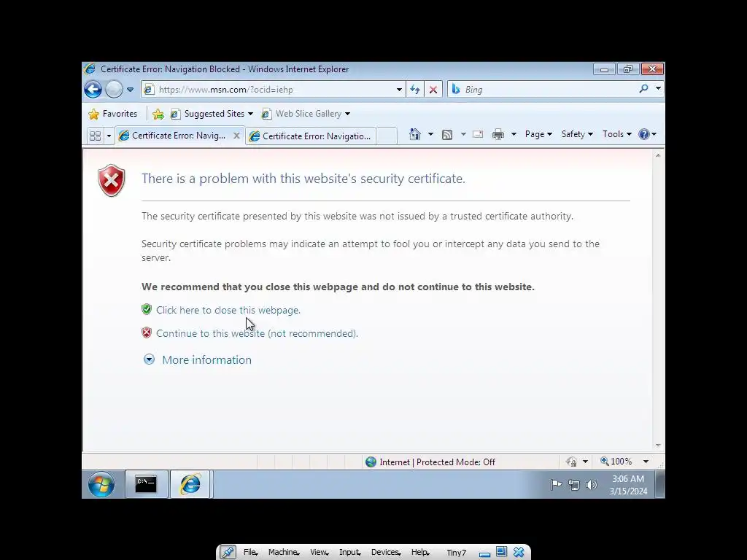Open VirtualBox Devices menu

[386, 553]
